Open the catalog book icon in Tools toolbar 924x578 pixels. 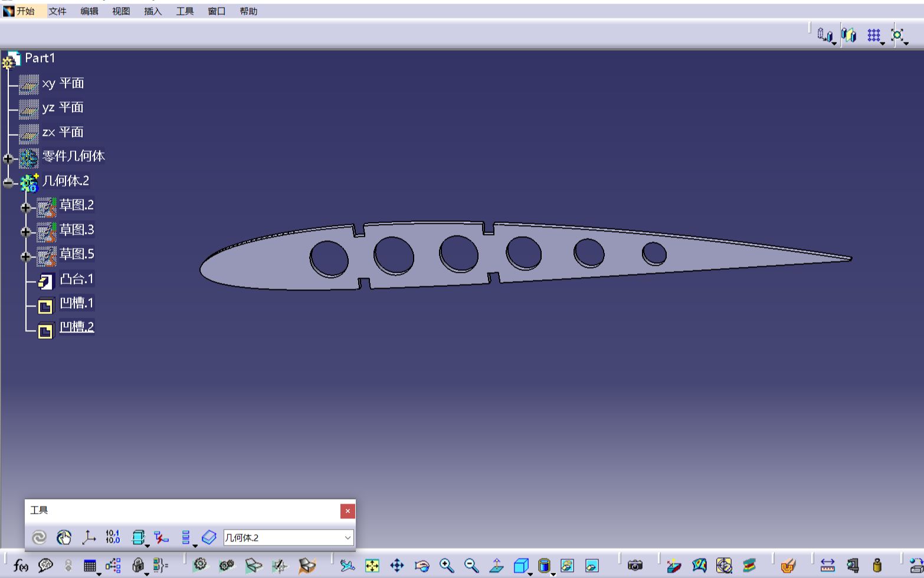tap(209, 537)
